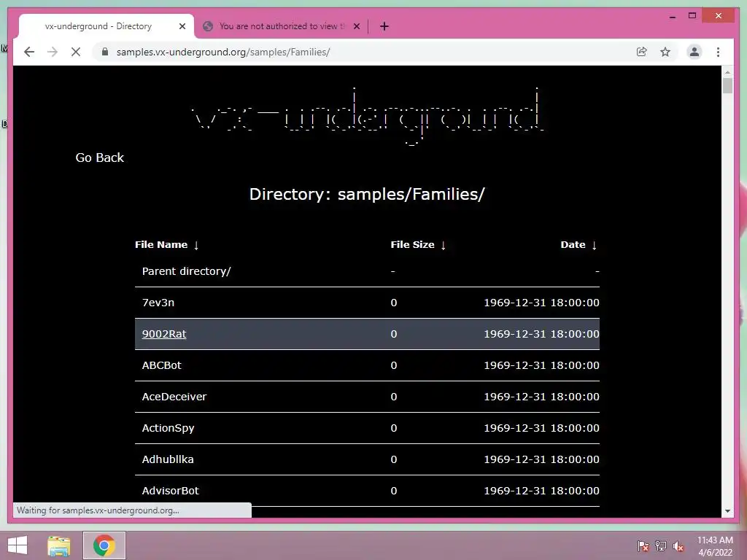This screenshot has width=747, height=560.
Task: Open the AdvisorBot folder
Action: [x=170, y=491]
